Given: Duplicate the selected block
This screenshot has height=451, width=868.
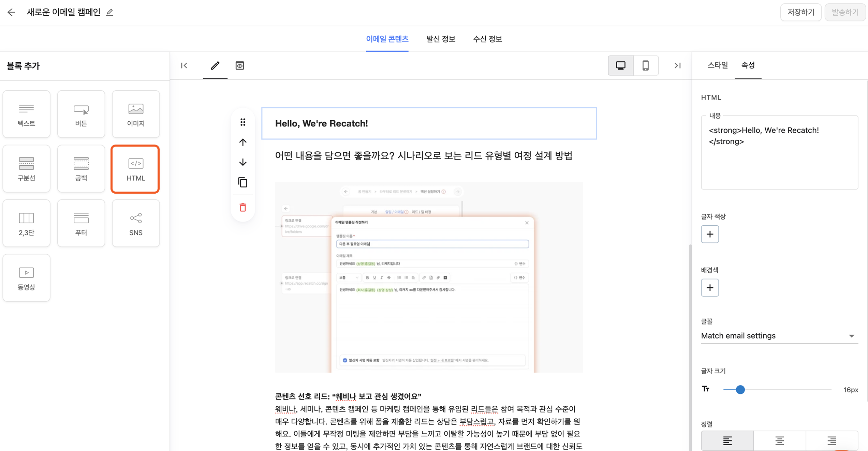Looking at the screenshot, I should click(x=242, y=182).
